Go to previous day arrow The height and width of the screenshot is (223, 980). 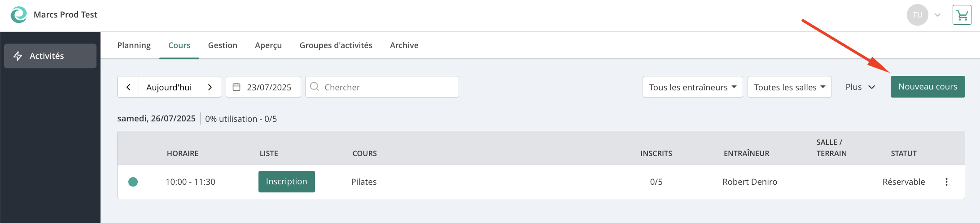click(128, 87)
